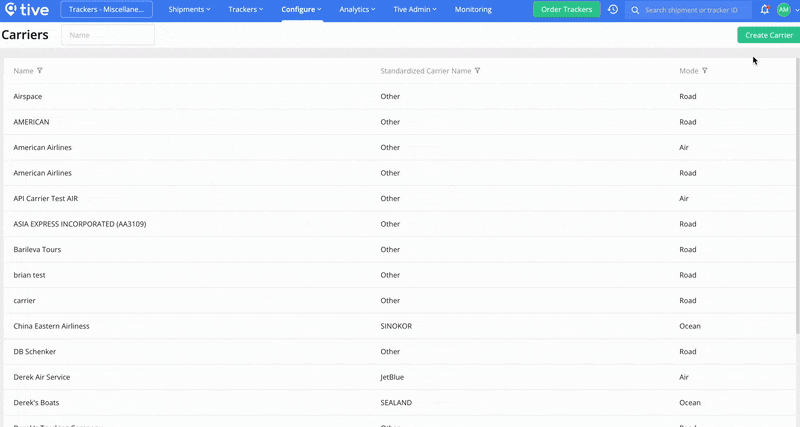Image resolution: width=800 pixels, height=427 pixels.
Task: Click Create Carrier button
Action: (768, 35)
